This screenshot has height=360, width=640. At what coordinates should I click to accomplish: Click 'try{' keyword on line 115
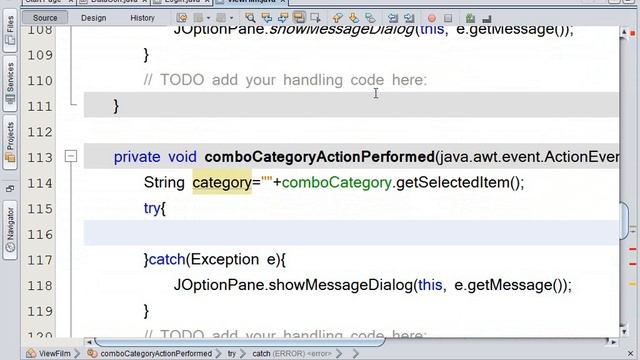155,209
